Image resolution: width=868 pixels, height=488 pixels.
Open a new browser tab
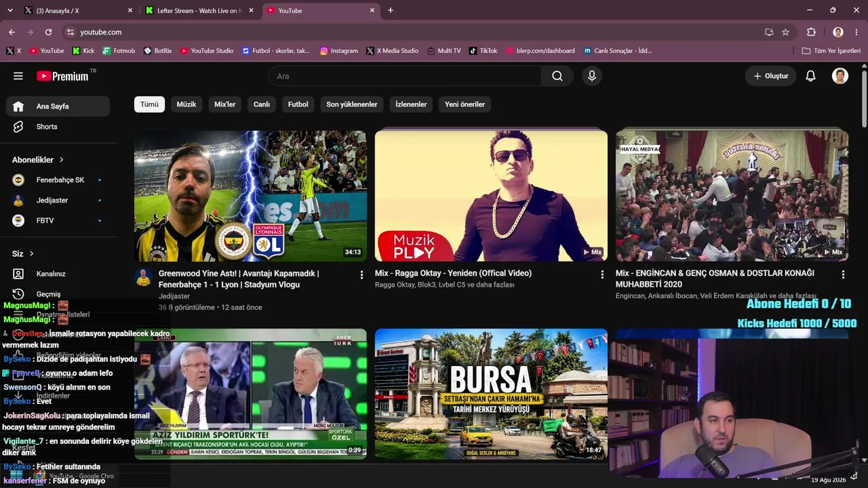[x=390, y=10]
